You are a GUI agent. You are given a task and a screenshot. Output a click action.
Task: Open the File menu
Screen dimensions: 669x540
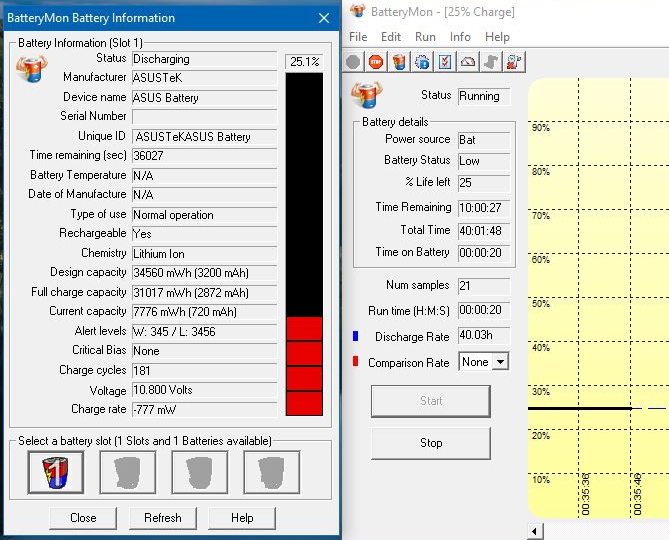pos(358,37)
